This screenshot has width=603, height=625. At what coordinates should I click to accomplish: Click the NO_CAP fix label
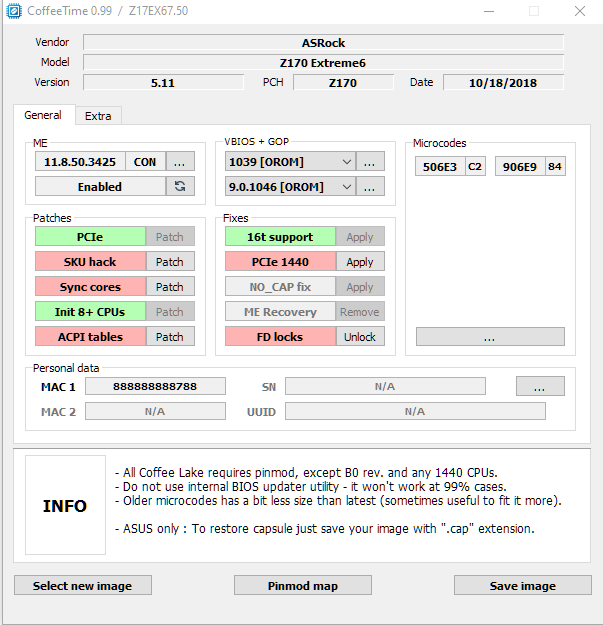(x=280, y=287)
